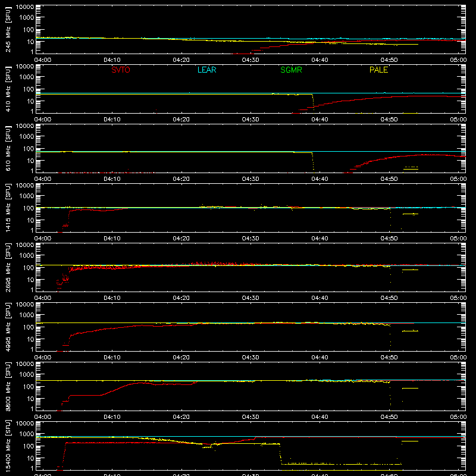This screenshot has width=476, height=476.
Task: Click 04:30 tick label under 245 MHz panel
Action: (x=250, y=60)
